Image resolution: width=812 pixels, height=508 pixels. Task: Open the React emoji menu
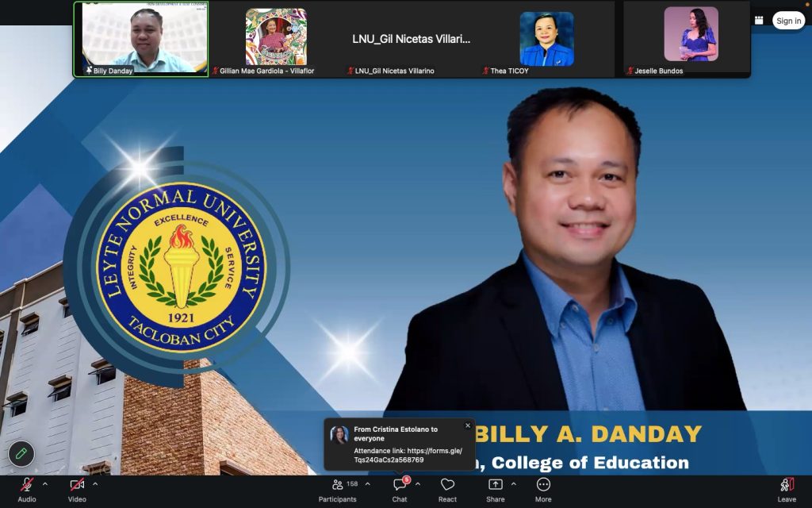[447, 490]
